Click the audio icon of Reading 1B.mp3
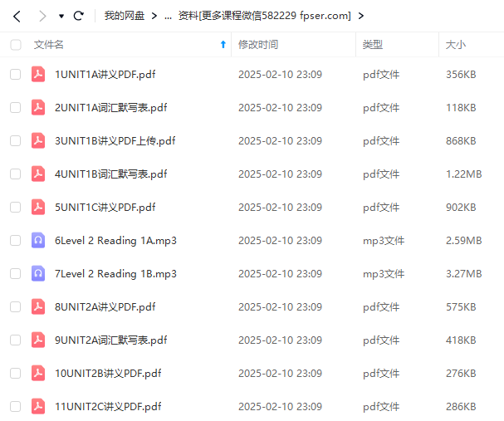This screenshot has width=504, height=421. (x=38, y=273)
